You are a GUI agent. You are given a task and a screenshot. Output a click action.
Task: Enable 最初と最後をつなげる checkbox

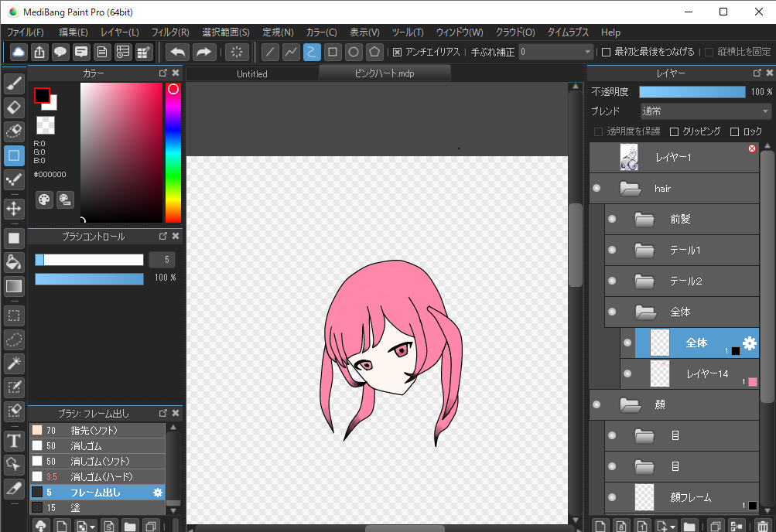click(x=606, y=52)
